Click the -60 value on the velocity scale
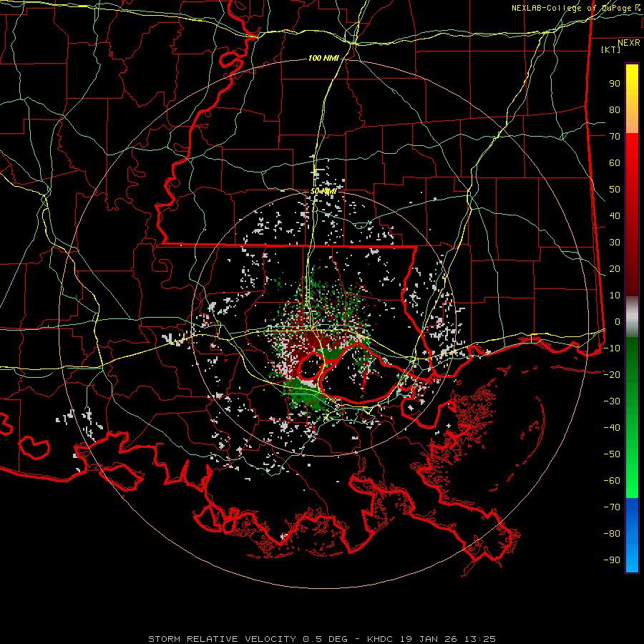Screen dimensions: 644x644 point(612,481)
